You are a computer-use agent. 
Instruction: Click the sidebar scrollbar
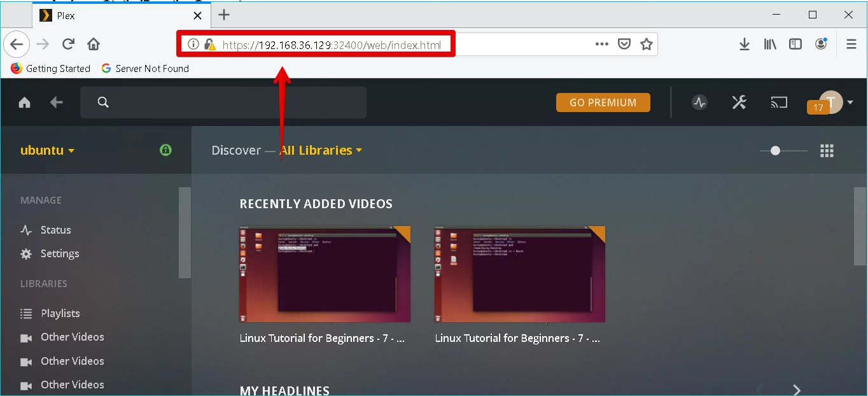185,232
